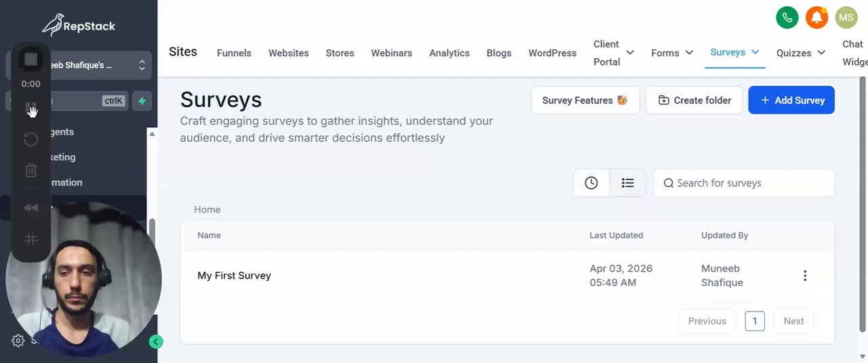868x363 pixels.
Task: Stop the screen recording
Action: click(x=31, y=60)
